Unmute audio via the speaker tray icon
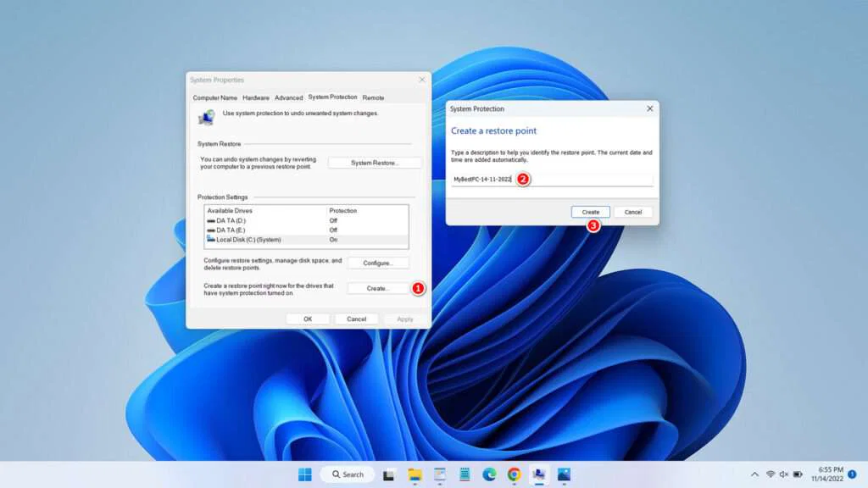 coord(783,474)
